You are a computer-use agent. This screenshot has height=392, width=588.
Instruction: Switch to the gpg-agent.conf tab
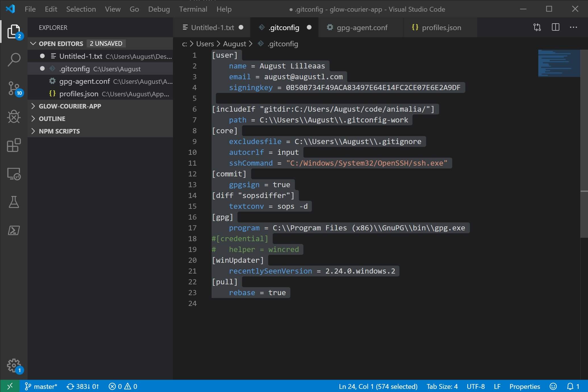(361, 27)
